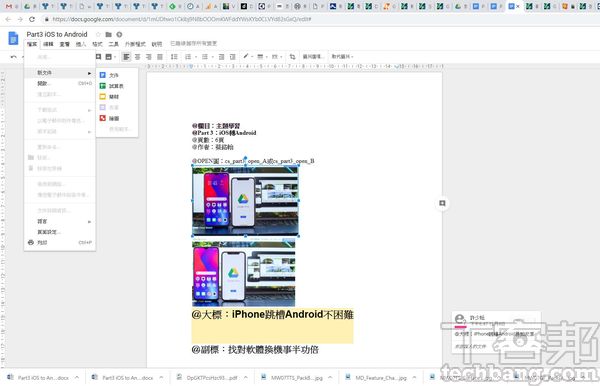Viewport: 600px width, 386px height.
Task: Open the comment card at the right margin
Action: pyautogui.click(x=496, y=332)
